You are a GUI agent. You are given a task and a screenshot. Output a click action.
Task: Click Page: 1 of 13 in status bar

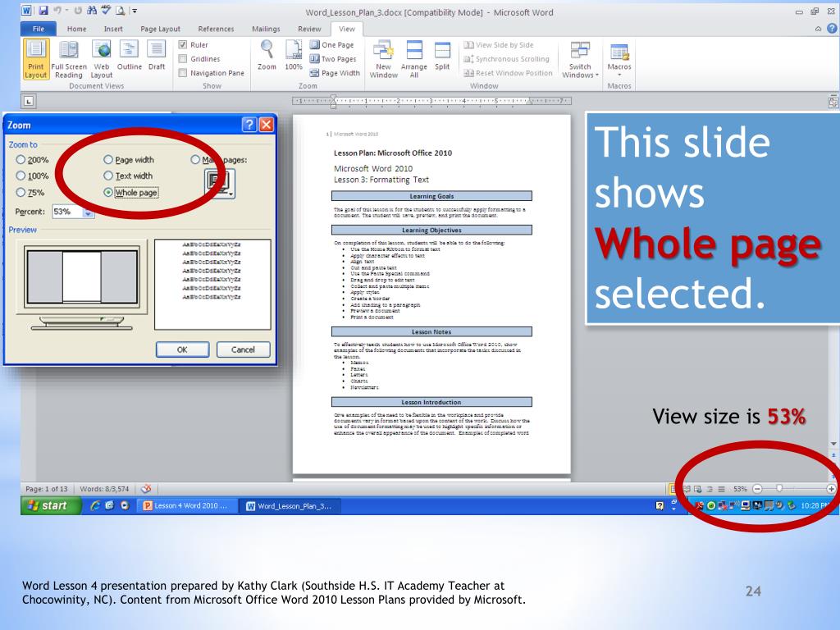pos(47,489)
